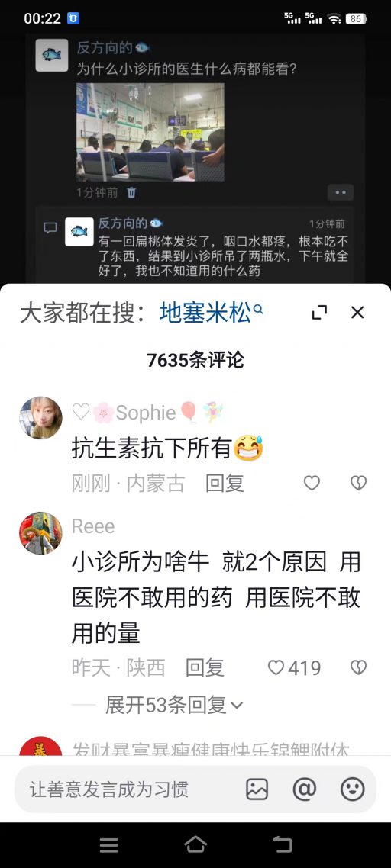The width and height of the screenshot is (391, 868).
Task: Open the emoji picker icon
Action: (x=352, y=789)
